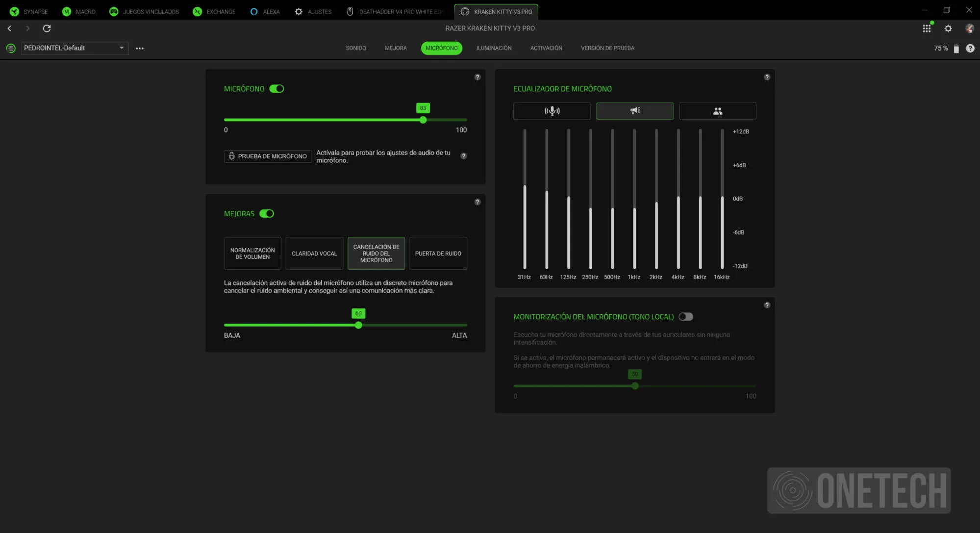Switch to DeathAdder V4 Pro device tab
Screen dimensions: 980x533
point(395,11)
